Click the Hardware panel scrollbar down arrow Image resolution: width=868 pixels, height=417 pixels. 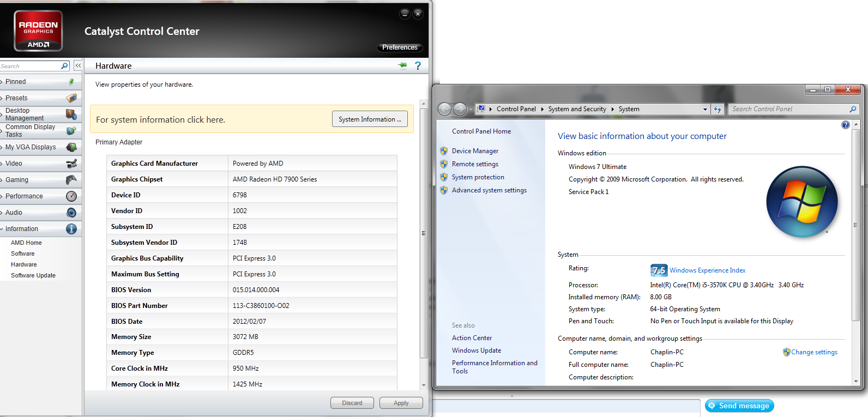click(x=424, y=385)
